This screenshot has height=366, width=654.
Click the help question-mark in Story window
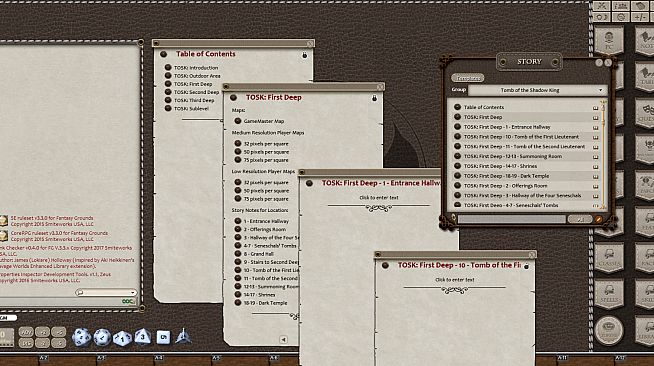click(x=599, y=63)
